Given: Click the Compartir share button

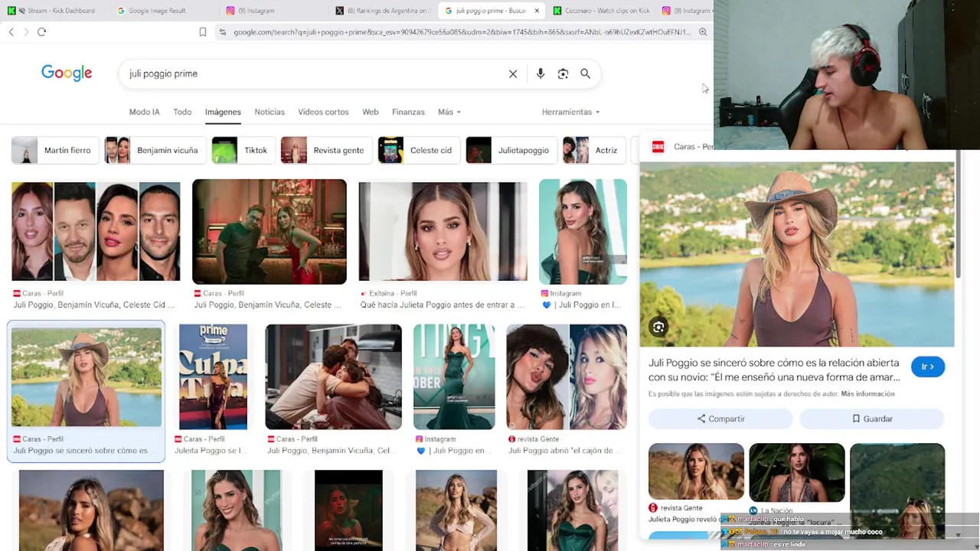Looking at the screenshot, I should tap(720, 419).
